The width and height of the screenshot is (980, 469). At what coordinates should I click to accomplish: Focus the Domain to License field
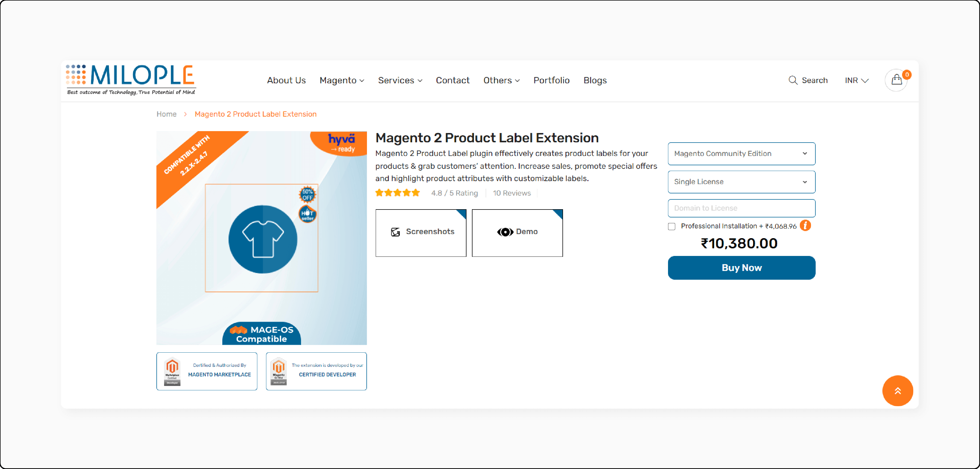742,208
